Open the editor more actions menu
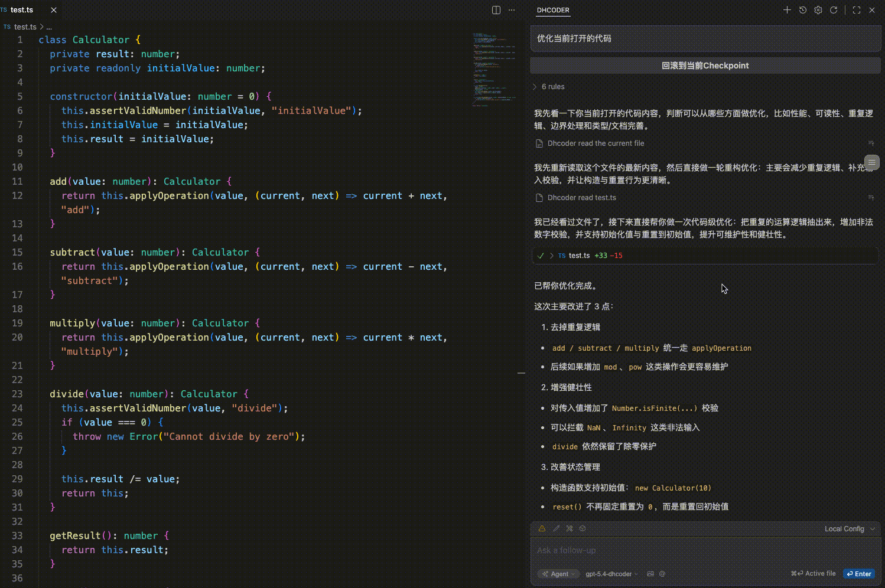This screenshot has width=885, height=588. coord(512,10)
